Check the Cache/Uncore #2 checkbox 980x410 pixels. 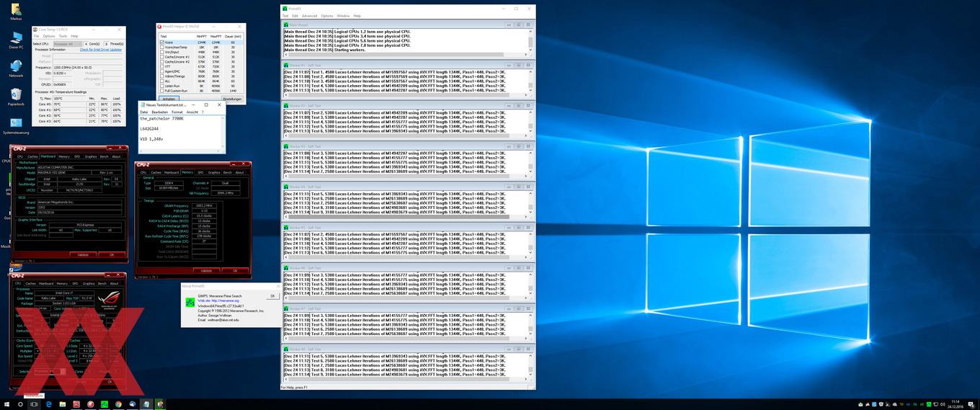point(161,62)
